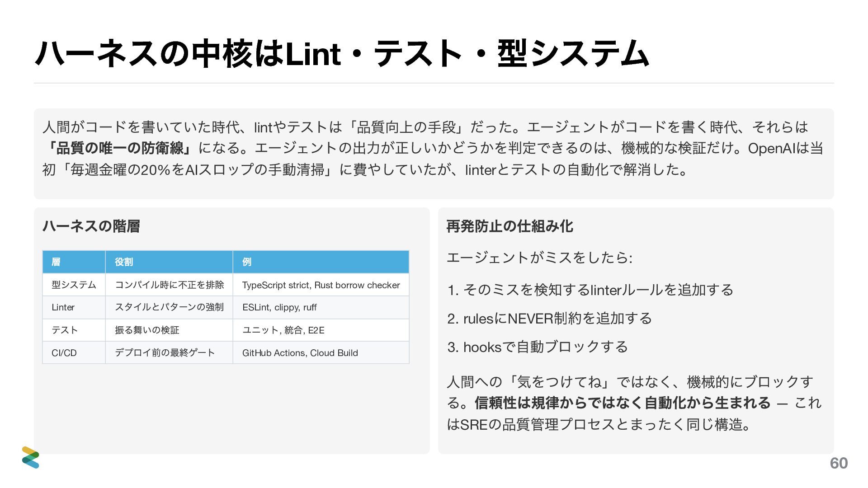Click the ハーネスの階層 section heading

point(91,226)
